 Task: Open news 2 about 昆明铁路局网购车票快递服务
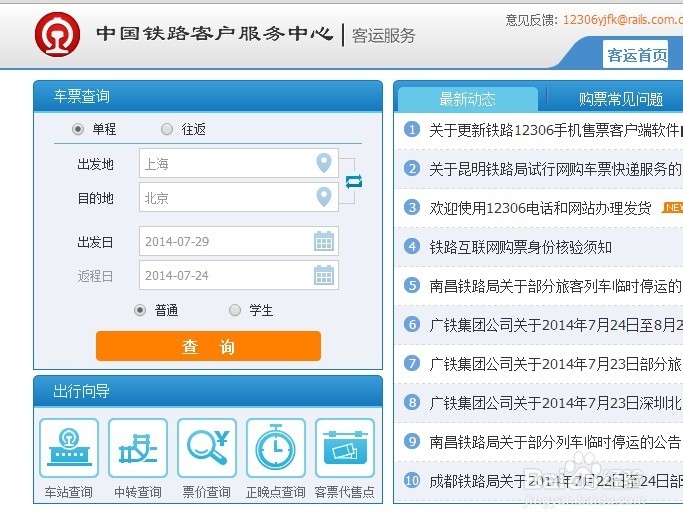[x=556, y=169]
